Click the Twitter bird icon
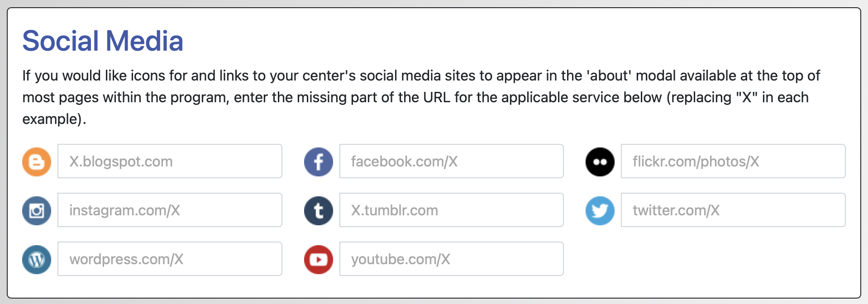The width and height of the screenshot is (868, 304). 600,211
